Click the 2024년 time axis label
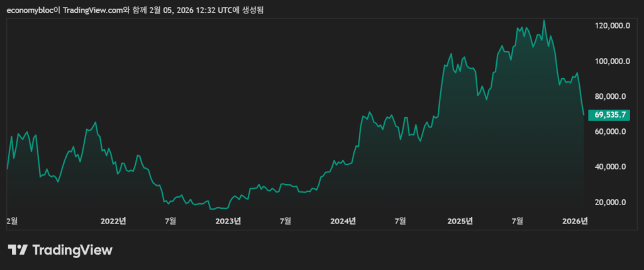The image size is (644, 270). coord(343,221)
